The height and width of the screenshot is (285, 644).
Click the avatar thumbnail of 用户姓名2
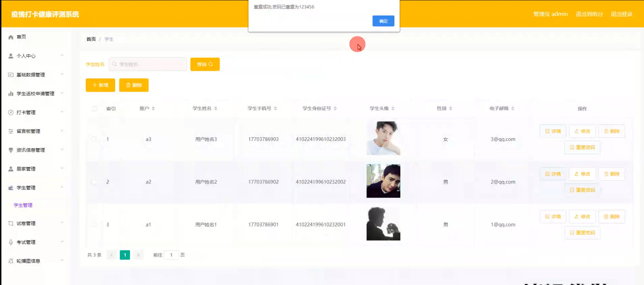coord(383,181)
